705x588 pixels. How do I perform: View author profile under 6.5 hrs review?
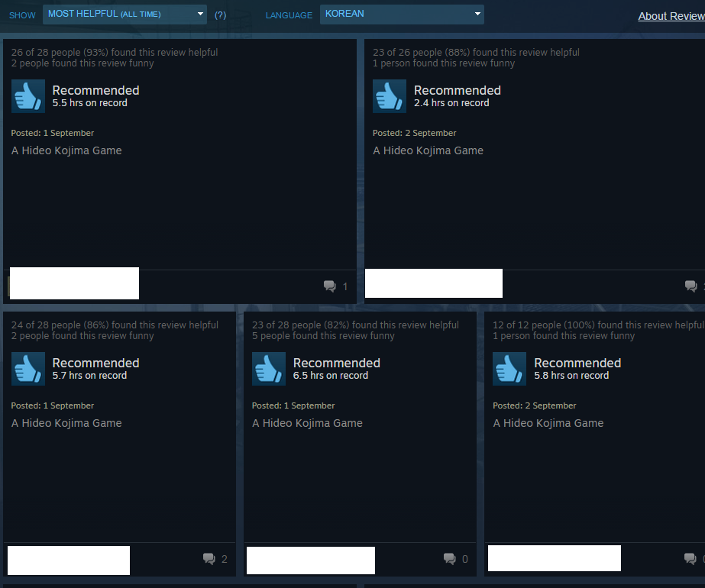310,560
